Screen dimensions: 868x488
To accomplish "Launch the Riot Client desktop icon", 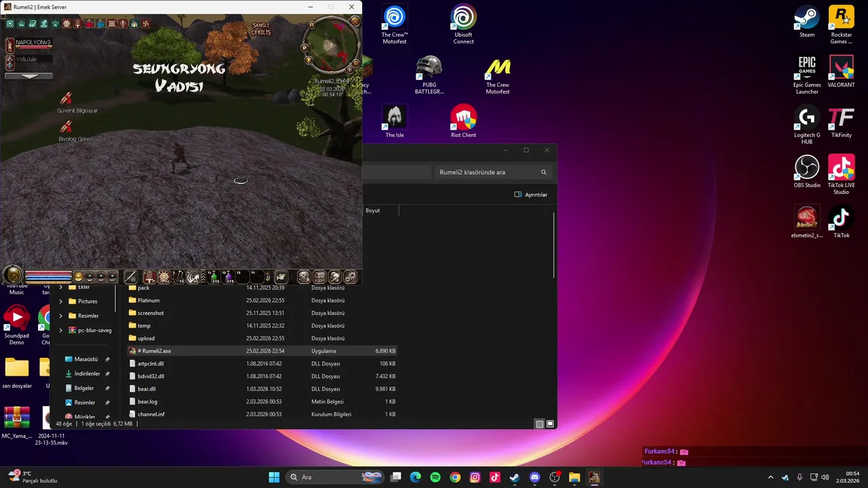I will point(464,122).
